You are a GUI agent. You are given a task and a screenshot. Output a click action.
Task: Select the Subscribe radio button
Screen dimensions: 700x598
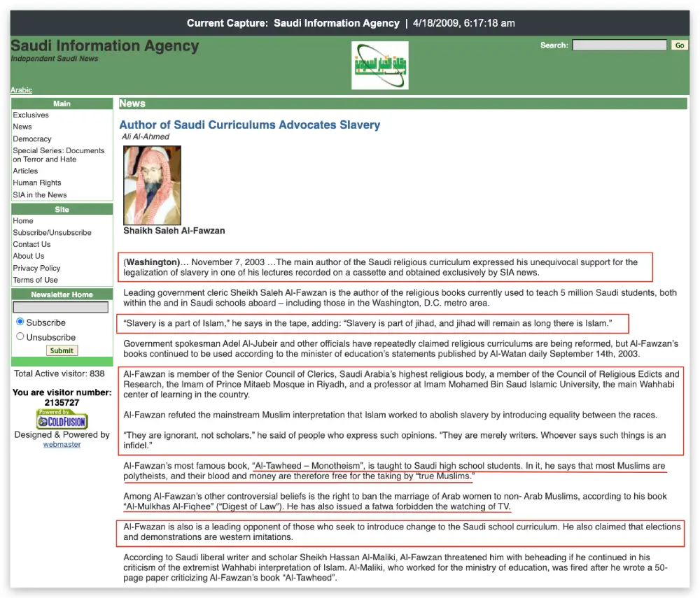point(20,322)
